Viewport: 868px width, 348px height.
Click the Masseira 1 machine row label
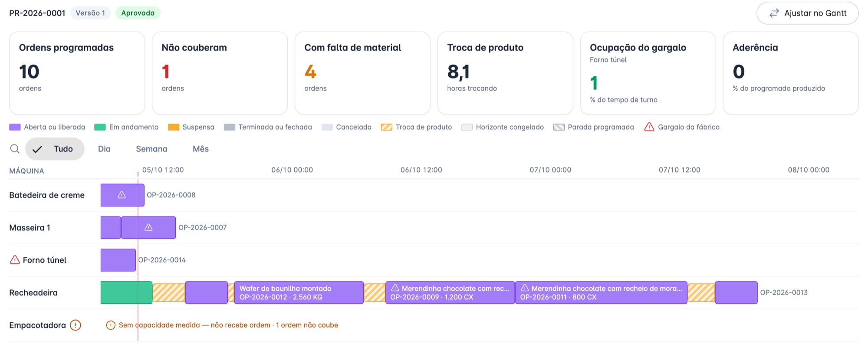coord(30,227)
